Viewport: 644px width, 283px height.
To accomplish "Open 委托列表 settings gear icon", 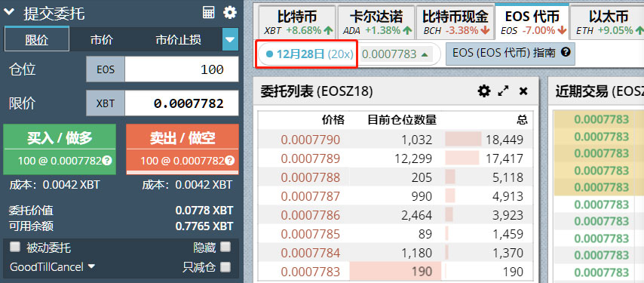I will pyautogui.click(x=484, y=91).
